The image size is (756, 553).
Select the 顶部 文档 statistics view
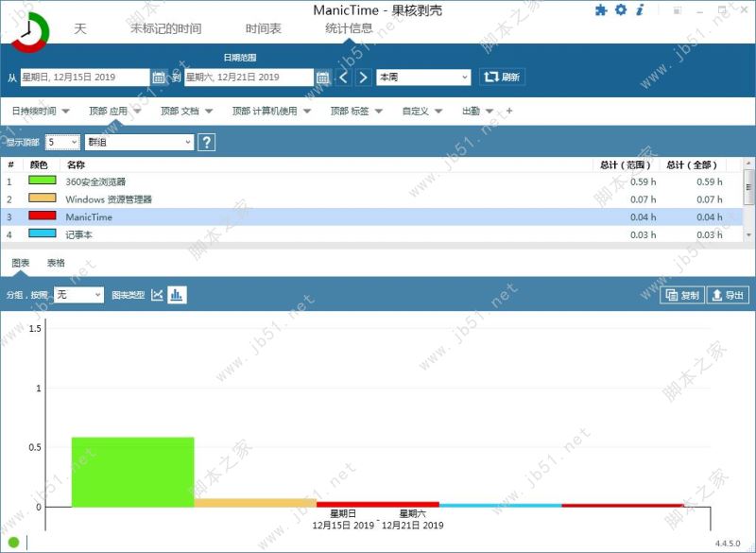[180, 111]
